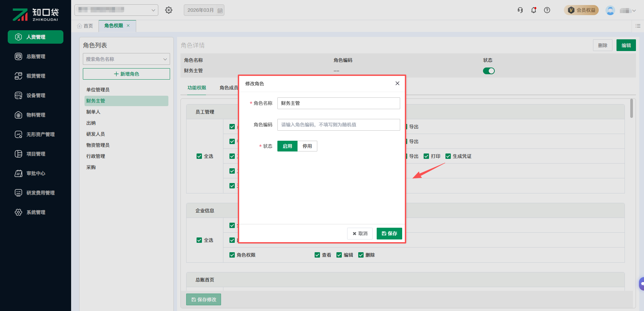Focus the 角色名称 input field
Image resolution: width=644 pixels, height=311 pixels.
pyautogui.click(x=339, y=103)
